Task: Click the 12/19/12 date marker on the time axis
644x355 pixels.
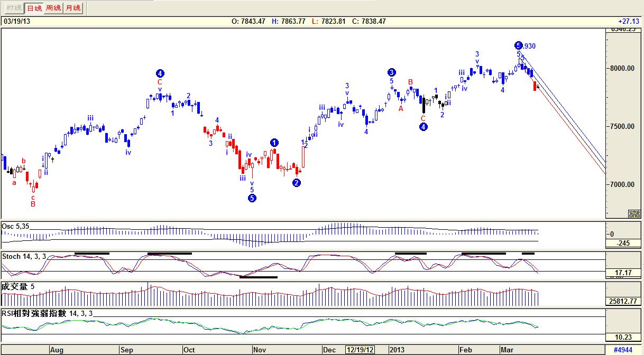Action: [x=360, y=350]
